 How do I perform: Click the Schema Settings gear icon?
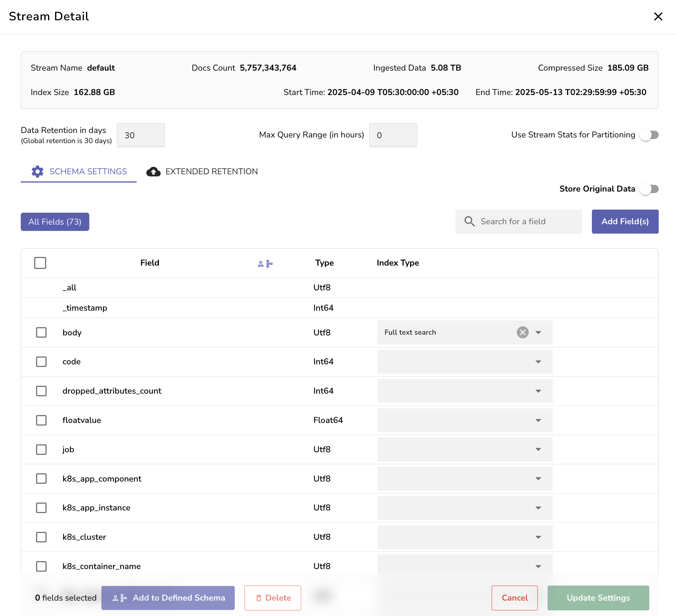[38, 172]
